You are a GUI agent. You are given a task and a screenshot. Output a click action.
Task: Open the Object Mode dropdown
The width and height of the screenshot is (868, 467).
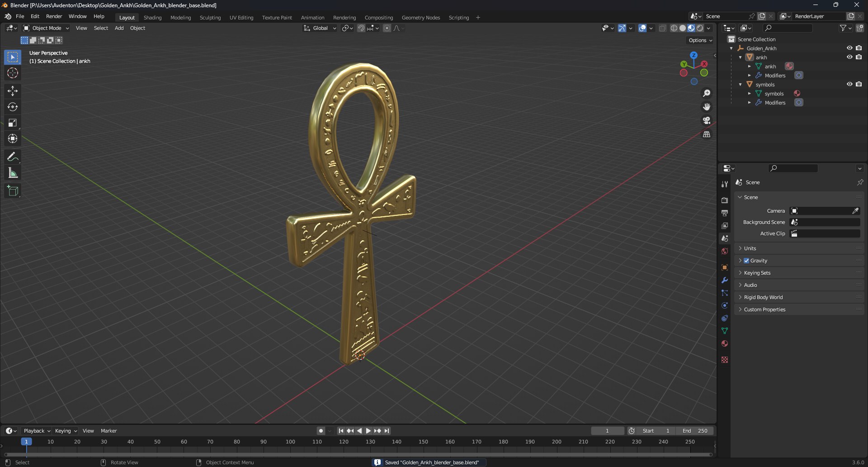tap(46, 28)
